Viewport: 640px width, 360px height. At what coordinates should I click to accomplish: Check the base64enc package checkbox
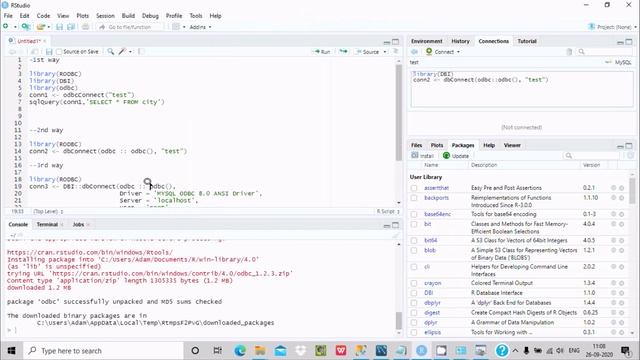click(x=414, y=214)
